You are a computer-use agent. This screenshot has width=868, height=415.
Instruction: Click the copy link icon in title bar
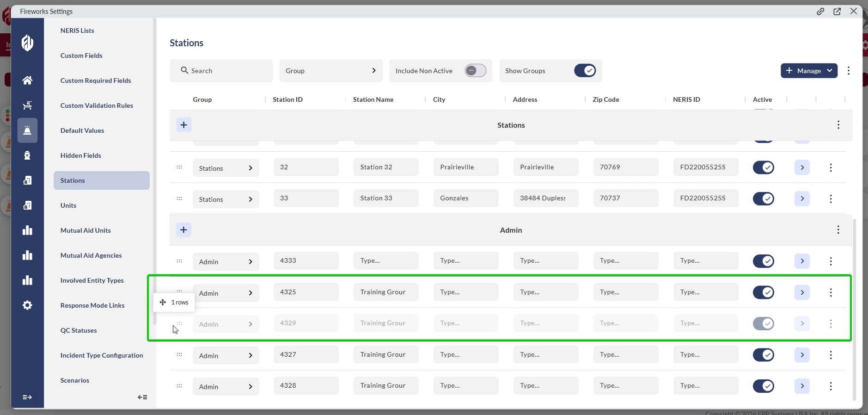pos(820,12)
